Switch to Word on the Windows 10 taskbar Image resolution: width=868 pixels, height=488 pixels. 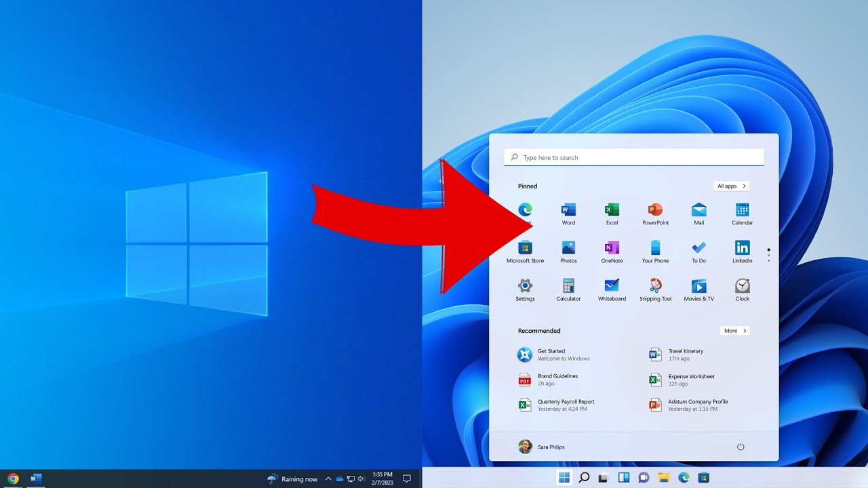point(36,479)
